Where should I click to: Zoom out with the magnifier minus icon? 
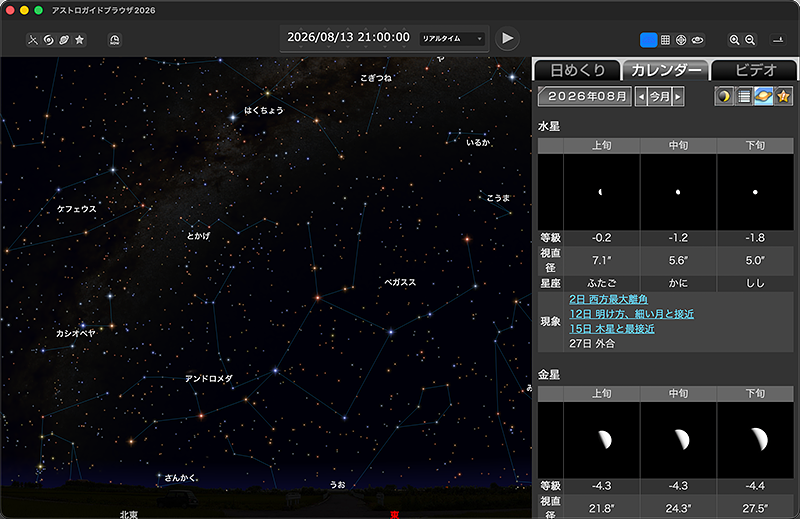(751, 40)
